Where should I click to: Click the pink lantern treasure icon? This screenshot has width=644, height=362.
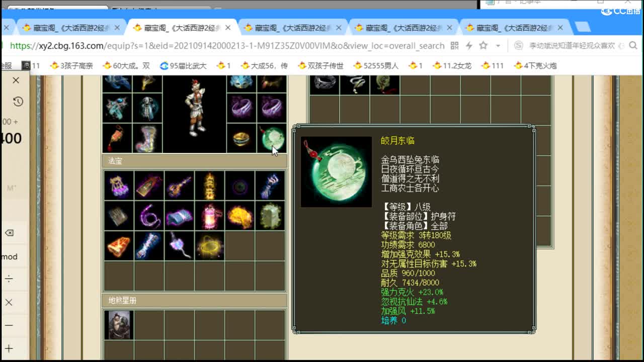(209, 216)
